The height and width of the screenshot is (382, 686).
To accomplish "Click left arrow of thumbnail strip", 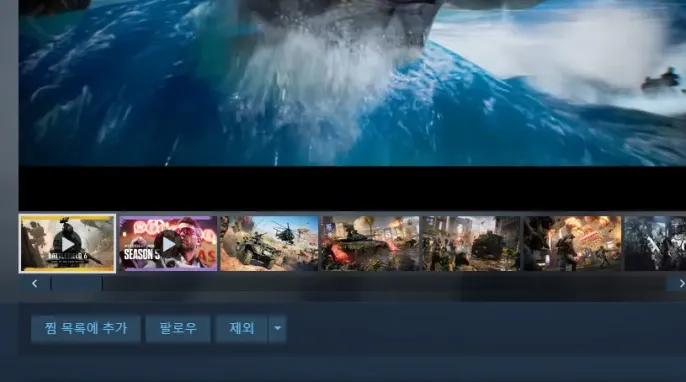I will [x=35, y=284].
